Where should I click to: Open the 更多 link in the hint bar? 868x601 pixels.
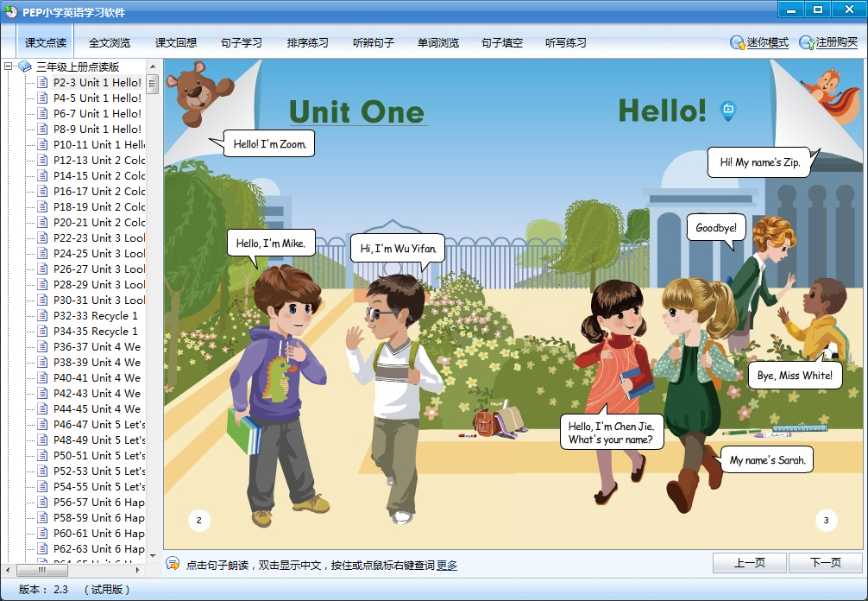(447, 566)
